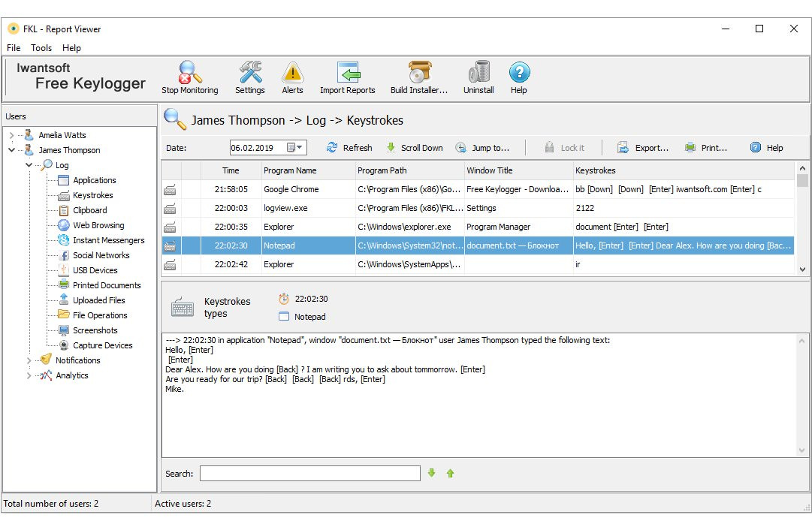Open Settings from the main toolbar
The width and height of the screenshot is (812, 530).
[250, 74]
